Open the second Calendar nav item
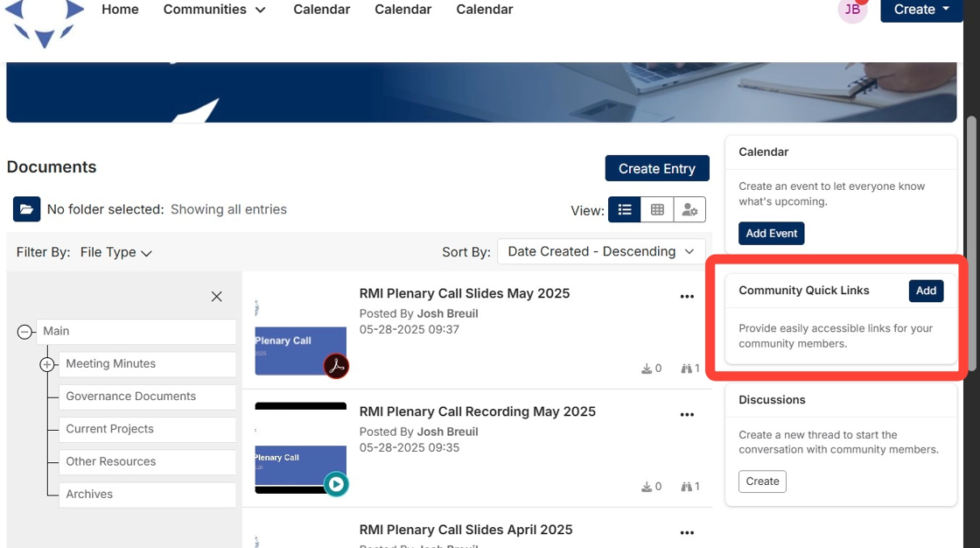The width and height of the screenshot is (980, 548). pyautogui.click(x=403, y=10)
